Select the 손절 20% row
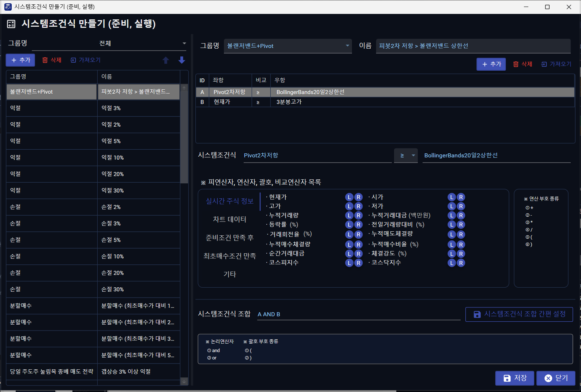This screenshot has width=581, height=392. point(93,273)
